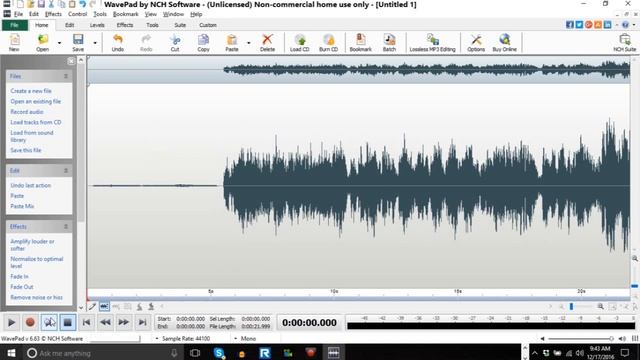Select the pencil edit tool below the waveform
Screen dimensions: 640x360
[93, 306]
